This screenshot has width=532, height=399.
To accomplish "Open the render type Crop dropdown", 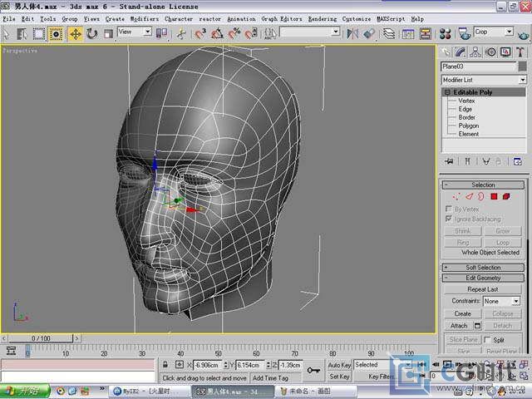I will [493, 32].
